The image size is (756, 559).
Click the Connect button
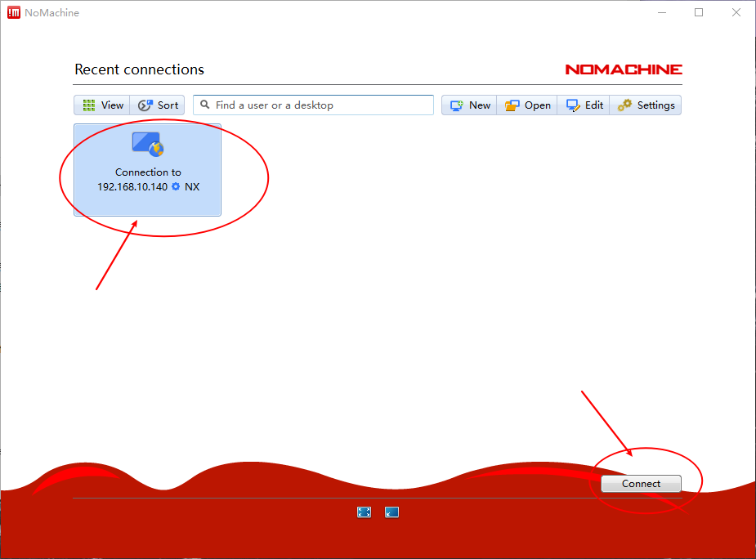pos(641,484)
